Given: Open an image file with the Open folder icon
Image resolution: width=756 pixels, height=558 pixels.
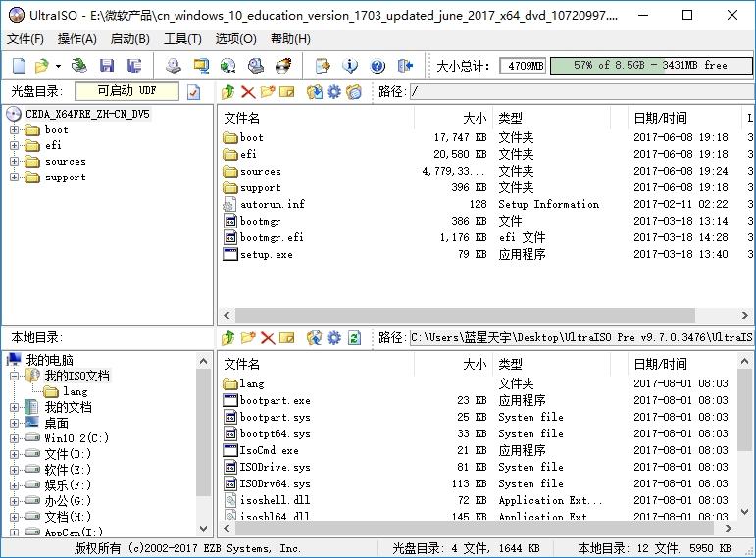Looking at the screenshot, I should (42, 65).
